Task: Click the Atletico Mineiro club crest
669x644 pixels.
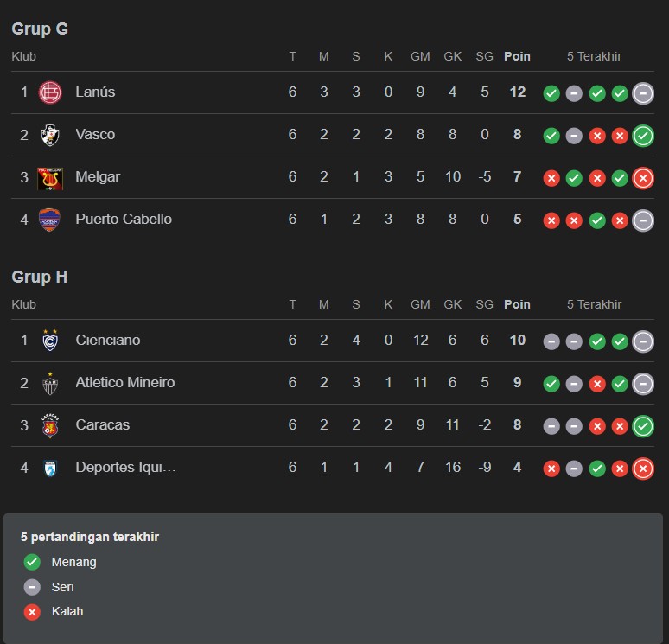Action: (x=50, y=383)
